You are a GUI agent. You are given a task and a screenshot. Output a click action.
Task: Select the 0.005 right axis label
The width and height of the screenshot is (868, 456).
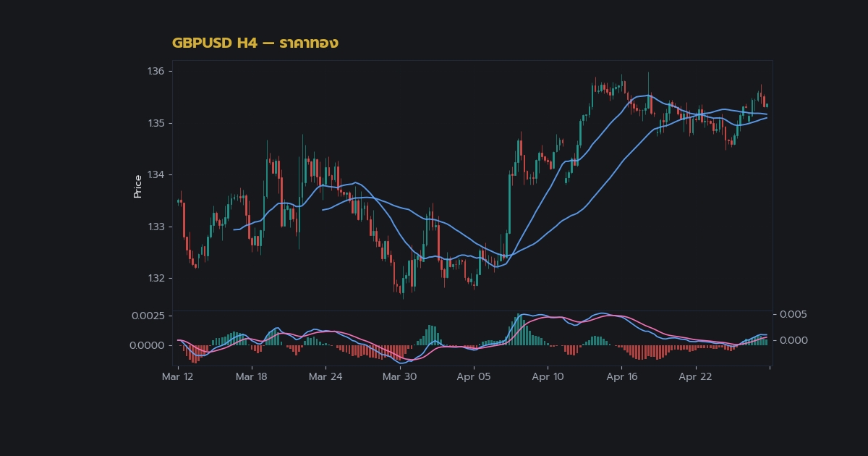click(x=793, y=314)
